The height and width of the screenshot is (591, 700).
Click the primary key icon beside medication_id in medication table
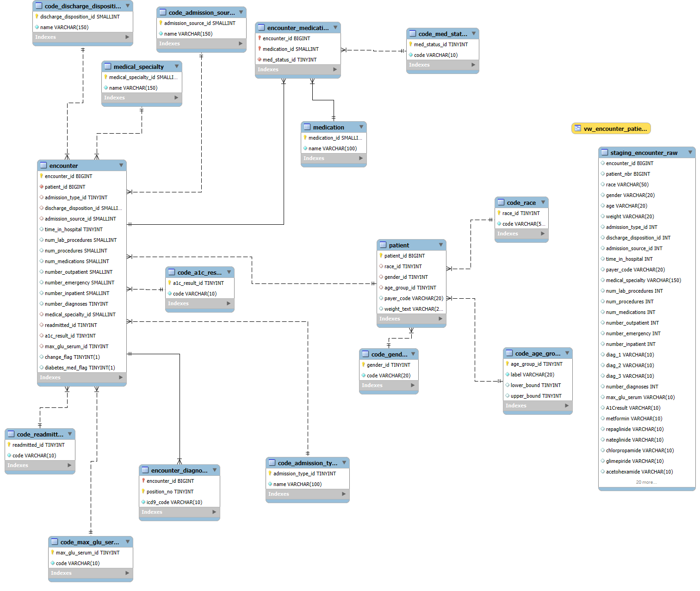tap(305, 138)
